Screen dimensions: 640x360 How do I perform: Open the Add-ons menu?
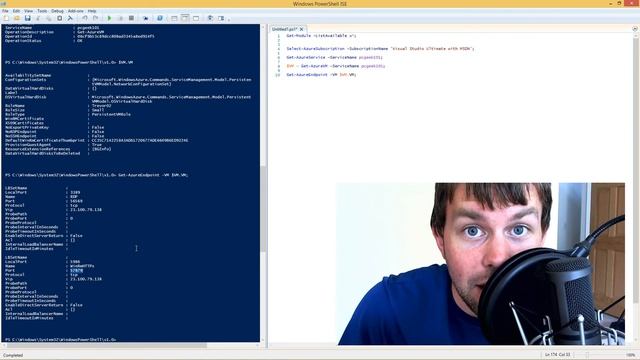point(76,11)
